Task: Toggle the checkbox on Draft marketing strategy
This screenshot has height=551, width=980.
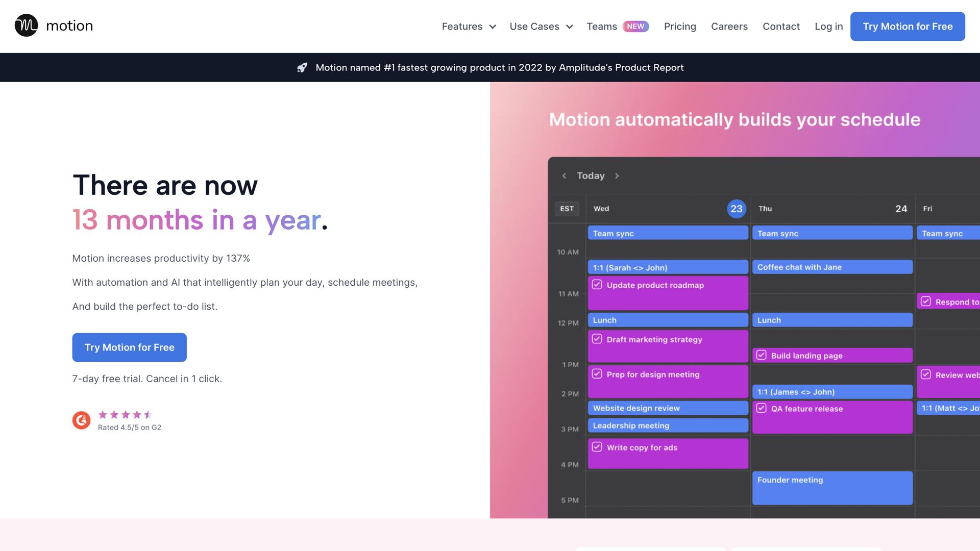Action: 597,338
